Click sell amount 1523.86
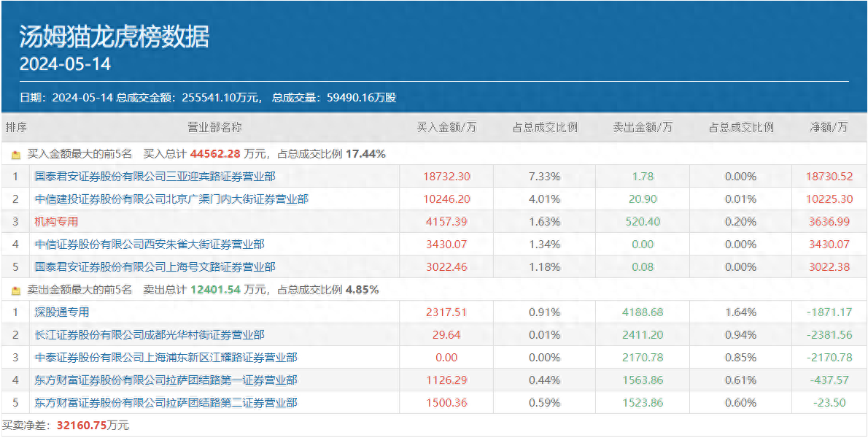 (643, 402)
